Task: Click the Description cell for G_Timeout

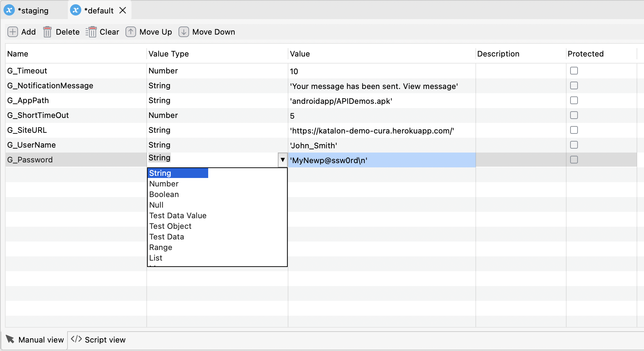Action: (x=521, y=71)
